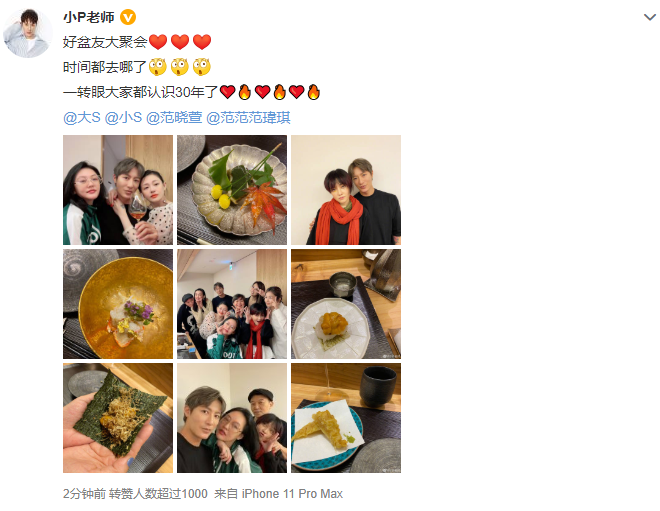Viewport: 660px width, 511px height.
Task: Open the tempura on blue plate photo
Action: (x=346, y=418)
